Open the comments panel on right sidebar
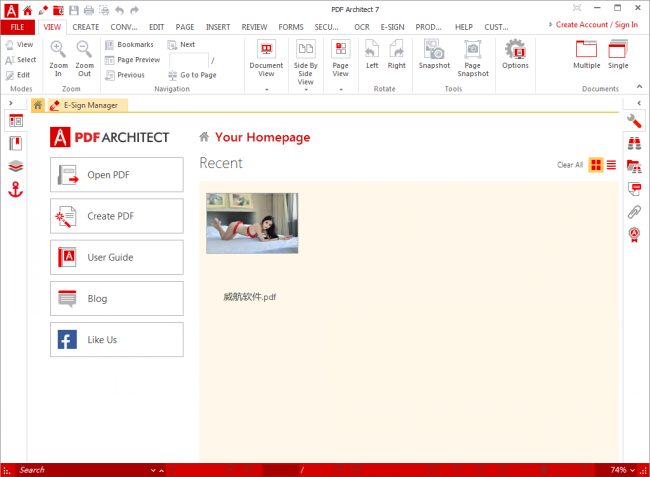This screenshot has height=477, width=650. pos(634,189)
